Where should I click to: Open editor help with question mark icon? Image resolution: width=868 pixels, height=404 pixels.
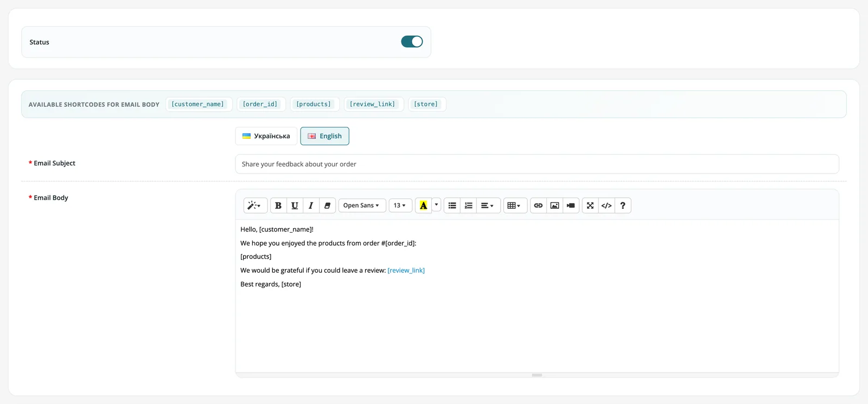pos(623,206)
